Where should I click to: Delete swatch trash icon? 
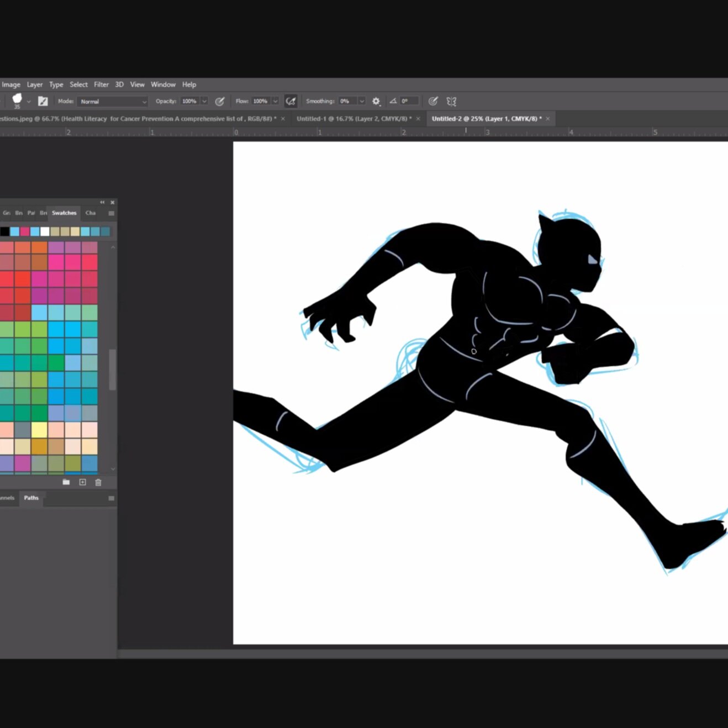coord(98,482)
